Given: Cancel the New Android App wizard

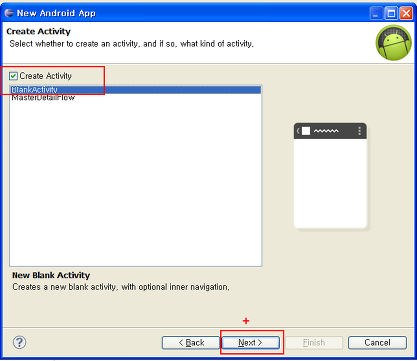Looking at the screenshot, I should coord(377,343).
